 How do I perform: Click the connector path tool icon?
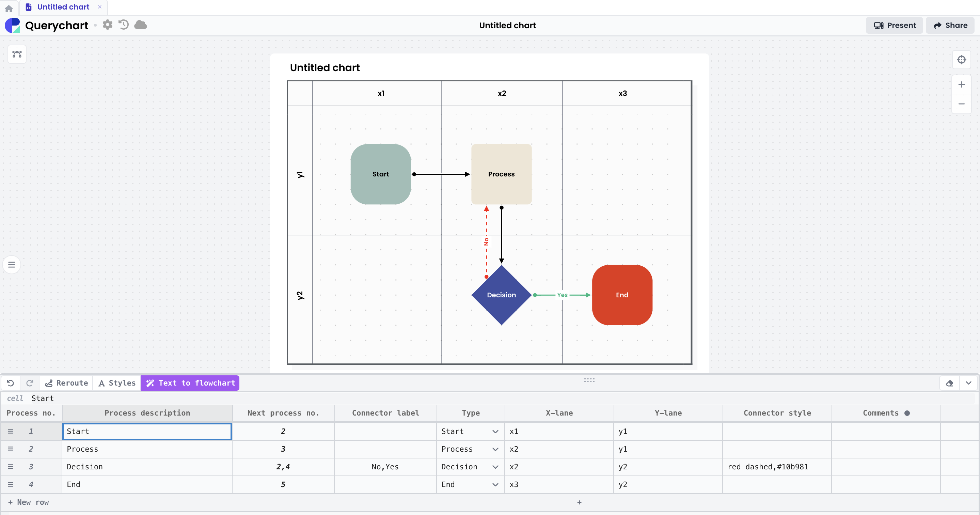(17, 54)
